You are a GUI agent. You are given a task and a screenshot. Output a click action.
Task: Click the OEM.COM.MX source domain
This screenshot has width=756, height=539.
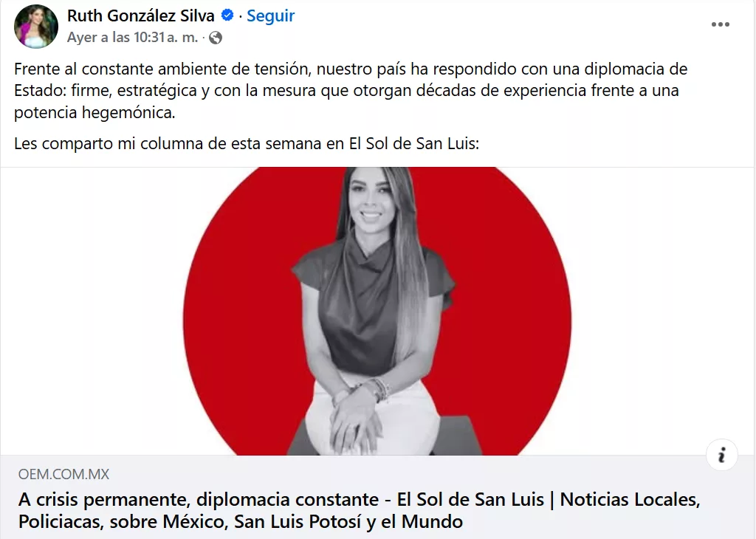[x=63, y=475]
